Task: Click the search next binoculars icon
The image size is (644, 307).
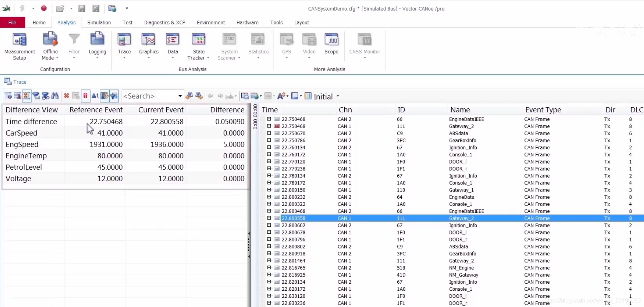Action: click(199, 96)
